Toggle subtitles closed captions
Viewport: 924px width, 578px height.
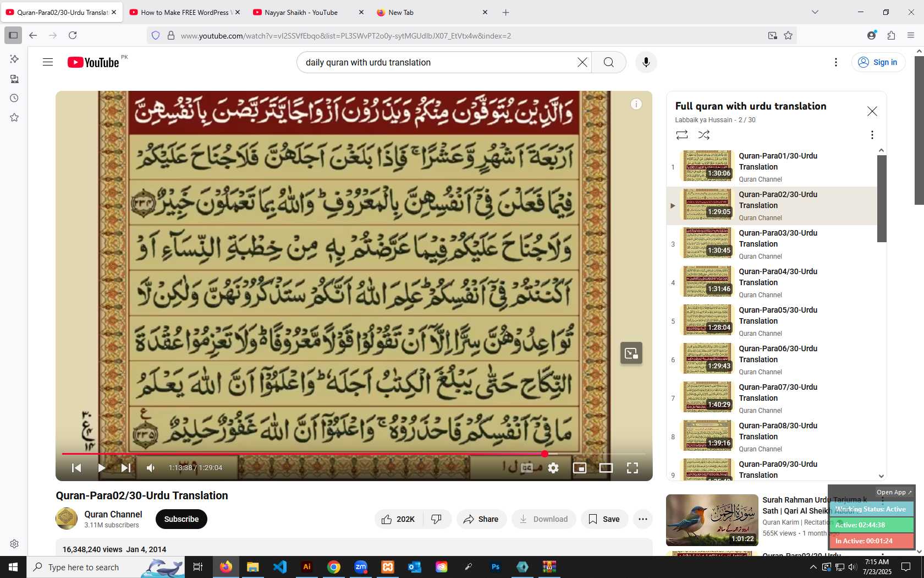pos(527,467)
